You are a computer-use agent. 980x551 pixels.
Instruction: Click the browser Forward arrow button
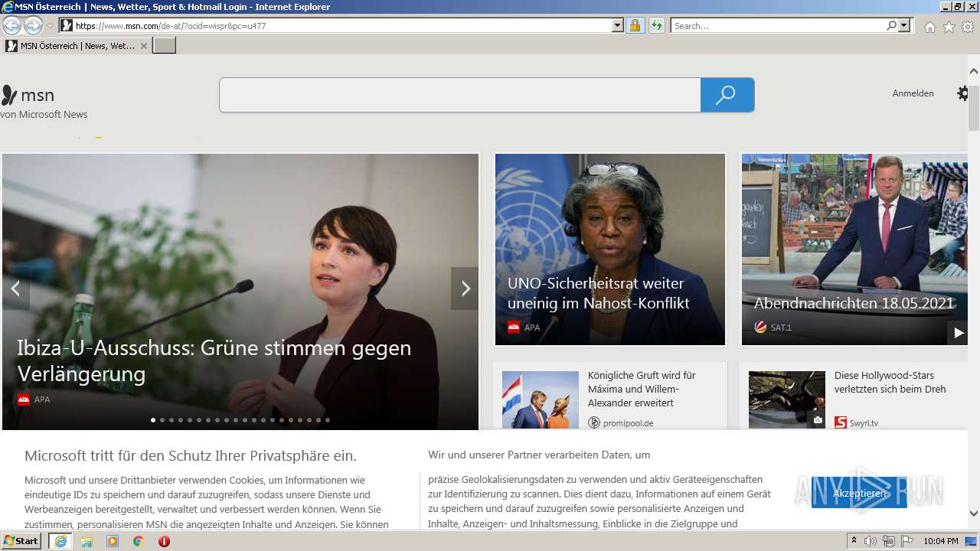[33, 26]
